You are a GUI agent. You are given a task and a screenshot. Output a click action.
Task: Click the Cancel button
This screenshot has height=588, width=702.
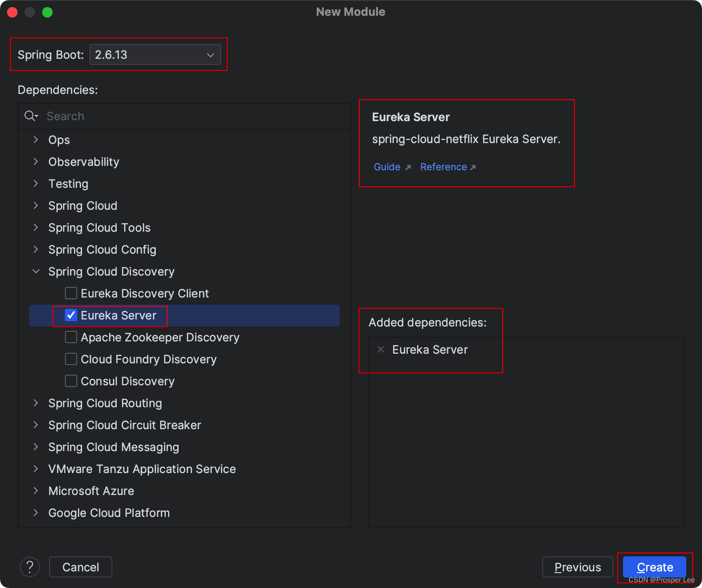click(81, 567)
